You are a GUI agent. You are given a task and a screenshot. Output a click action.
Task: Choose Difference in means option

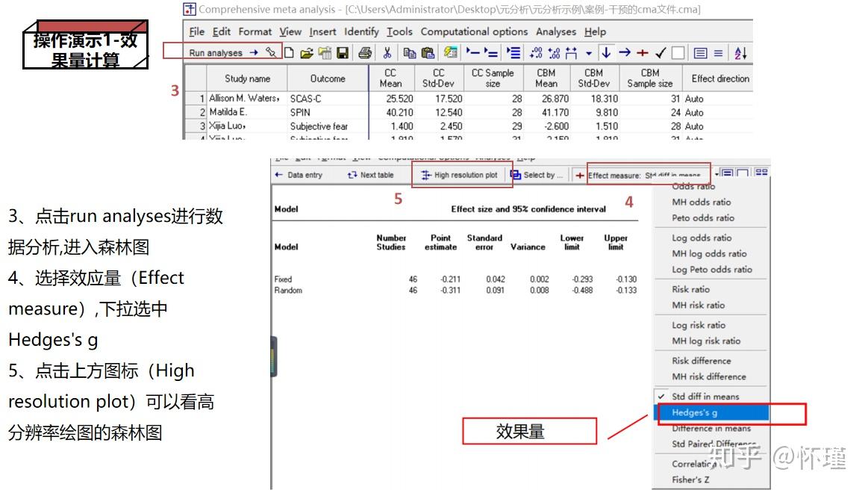(x=711, y=428)
